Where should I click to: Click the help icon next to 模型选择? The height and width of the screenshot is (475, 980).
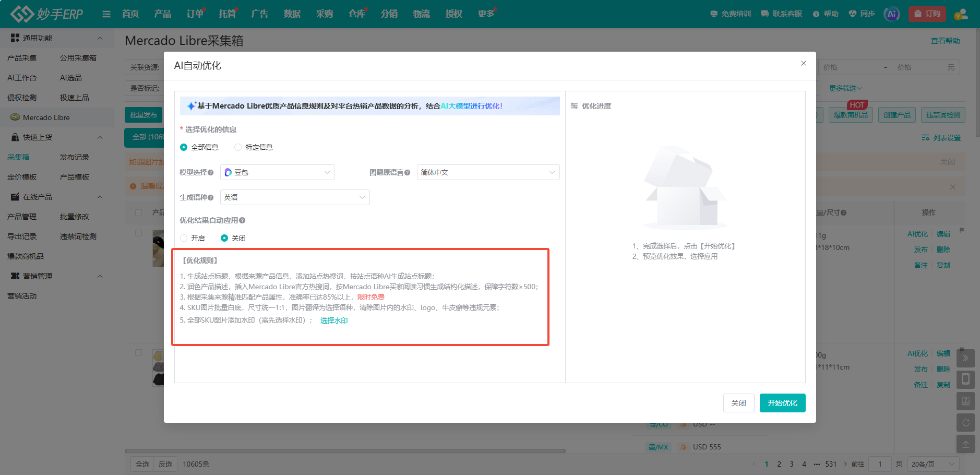211,172
